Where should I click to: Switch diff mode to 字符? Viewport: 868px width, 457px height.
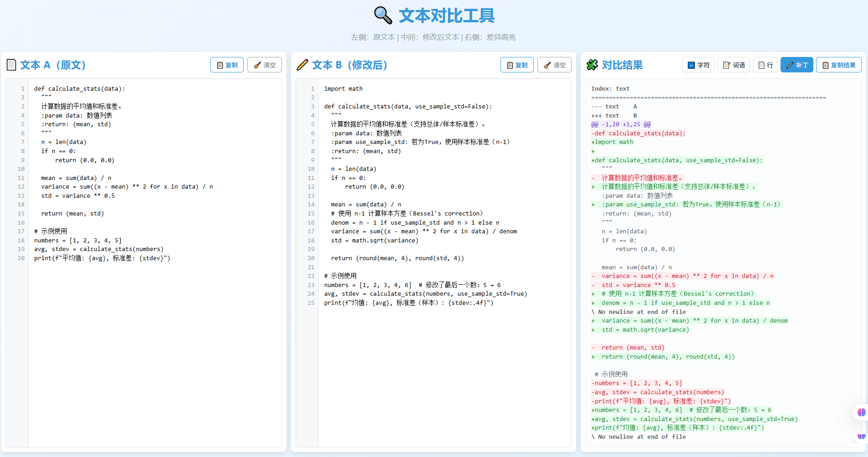pos(699,65)
